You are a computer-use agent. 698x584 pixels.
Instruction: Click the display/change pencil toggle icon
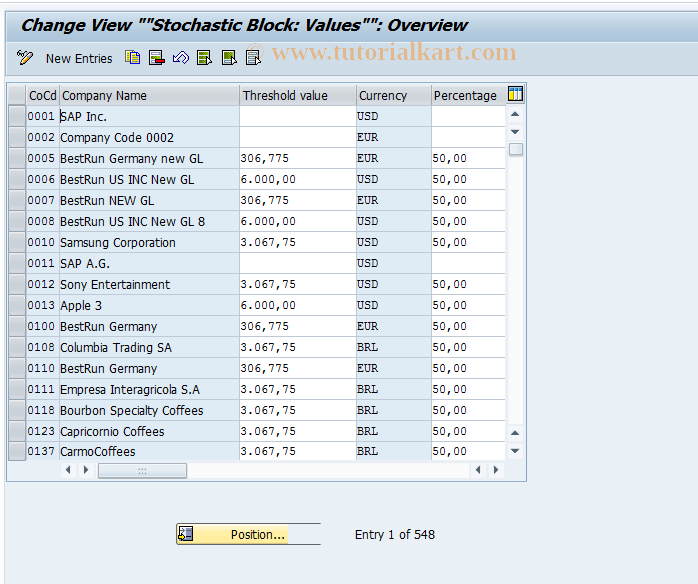[25, 58]
